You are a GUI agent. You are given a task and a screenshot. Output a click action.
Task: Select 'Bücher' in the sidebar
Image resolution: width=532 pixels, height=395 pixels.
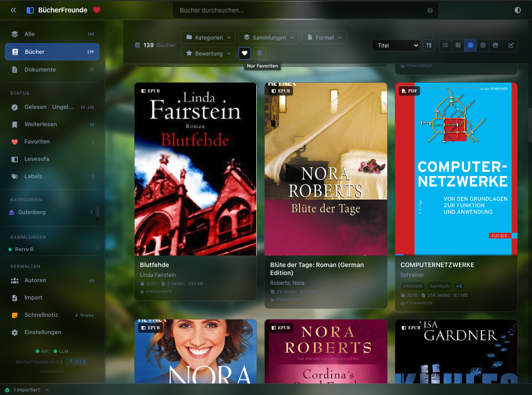[x=52, y=52]
